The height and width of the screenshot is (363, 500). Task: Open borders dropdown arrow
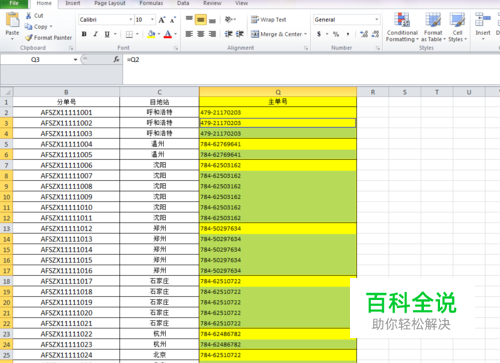point(137,34)
